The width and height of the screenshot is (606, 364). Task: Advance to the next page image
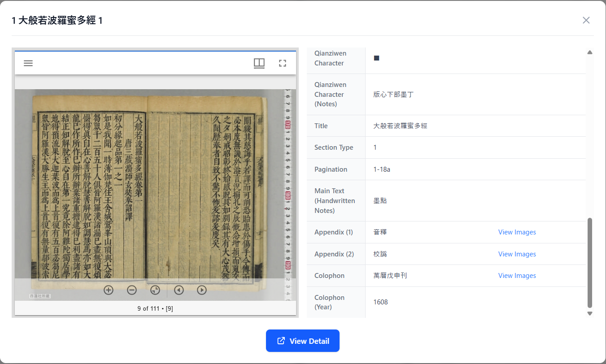coord(202,290)
